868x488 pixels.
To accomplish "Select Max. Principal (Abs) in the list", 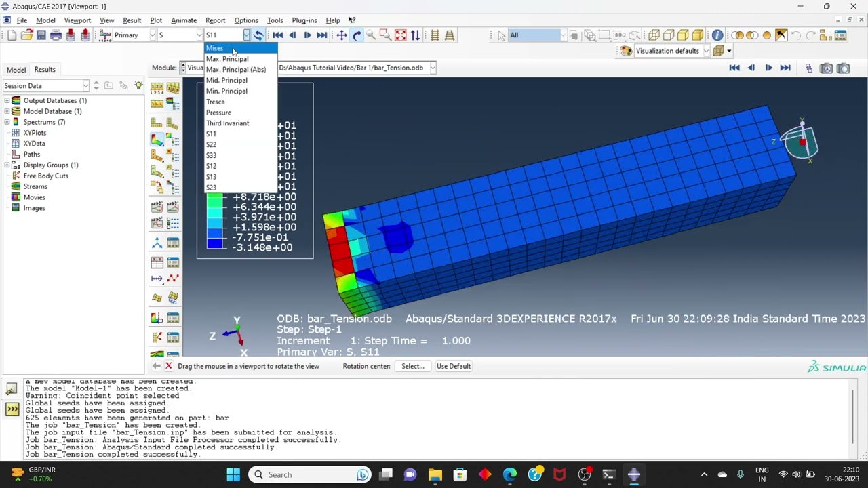I will point(241,70).
